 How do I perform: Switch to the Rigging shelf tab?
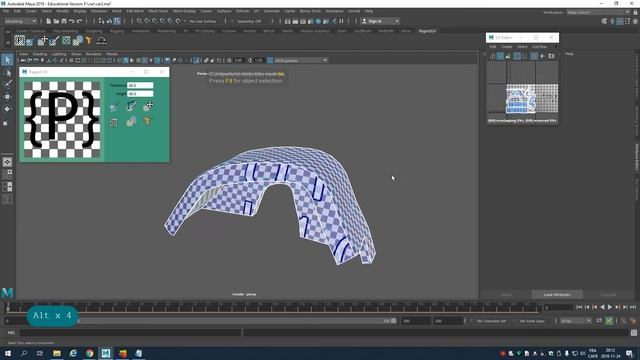coord(117,31)
